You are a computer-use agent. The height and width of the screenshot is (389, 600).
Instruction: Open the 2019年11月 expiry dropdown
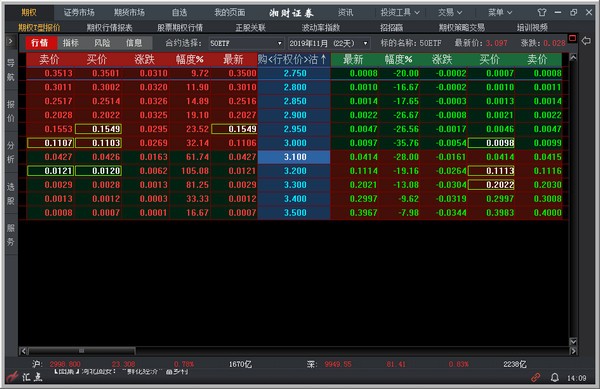coord(329,43)
